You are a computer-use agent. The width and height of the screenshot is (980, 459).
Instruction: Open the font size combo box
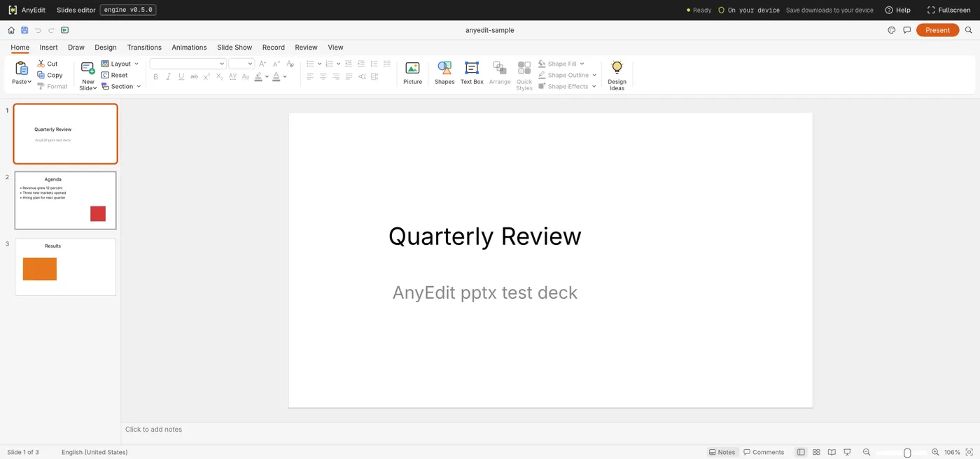(x=241, y=64)
